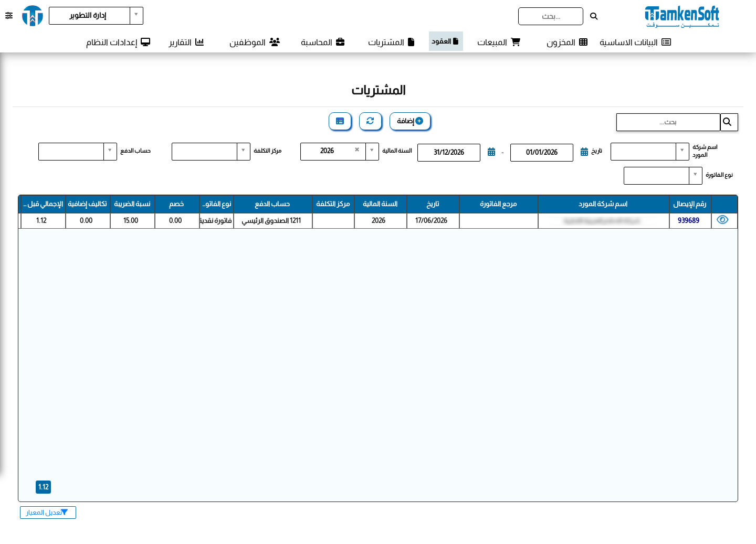The height and width of the screenshot is (544, 756).
Task: Open the end date calendar icon
Action: pyautogui.click(x=491, y=152)
